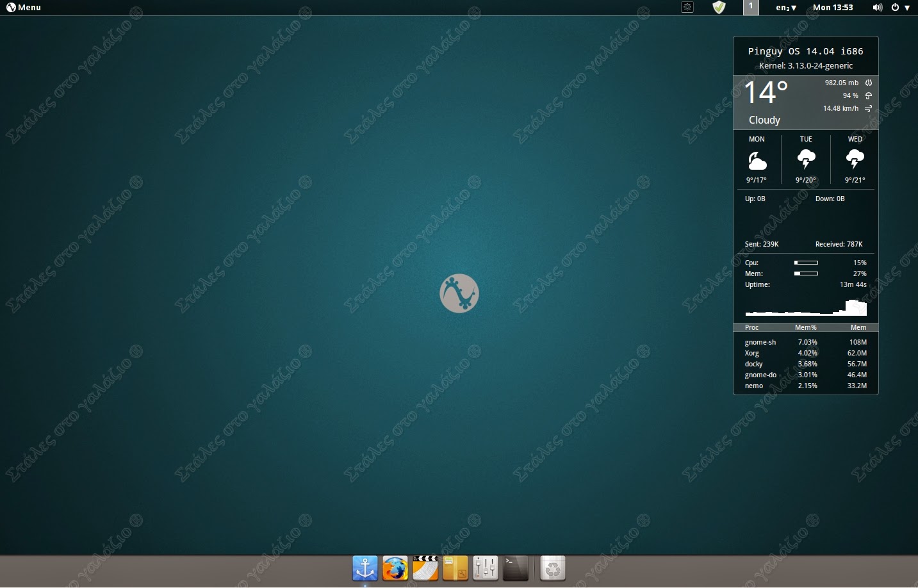Click the "27%" memory usage value
Image resolution: width=918 pixels, height=588 pixels.
(x=860, y=274)
